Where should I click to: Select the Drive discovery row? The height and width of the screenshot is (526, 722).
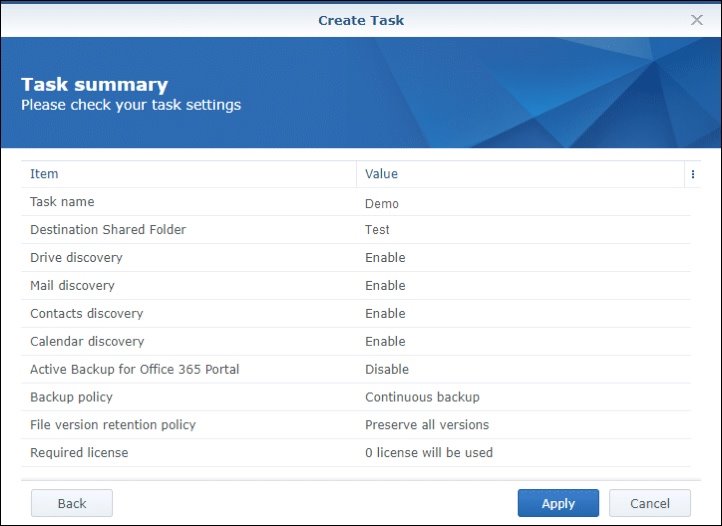click(76, 258)
